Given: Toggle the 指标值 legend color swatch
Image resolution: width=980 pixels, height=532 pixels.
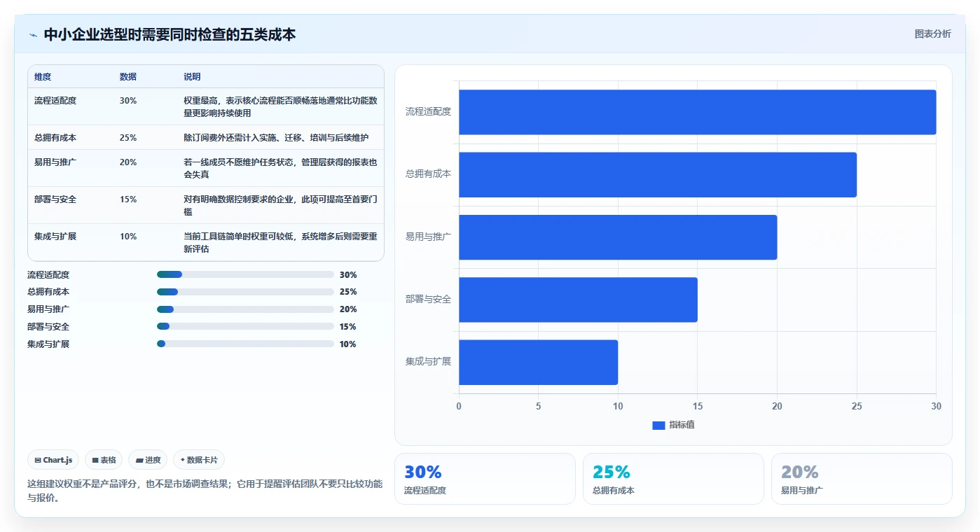Looking at the screenshot, I should [x=658, y=425].
